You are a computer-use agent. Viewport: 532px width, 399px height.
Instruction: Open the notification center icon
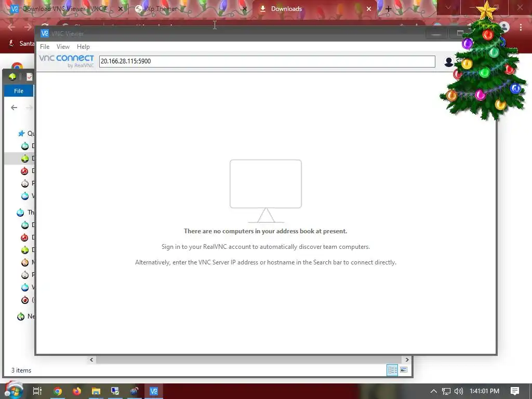click(515, 391)
